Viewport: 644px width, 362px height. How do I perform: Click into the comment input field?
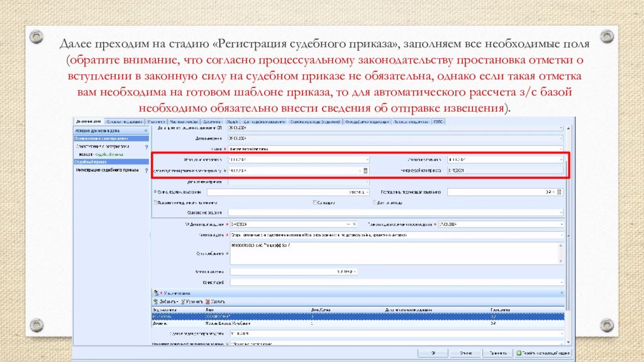[x=396, y=282]
